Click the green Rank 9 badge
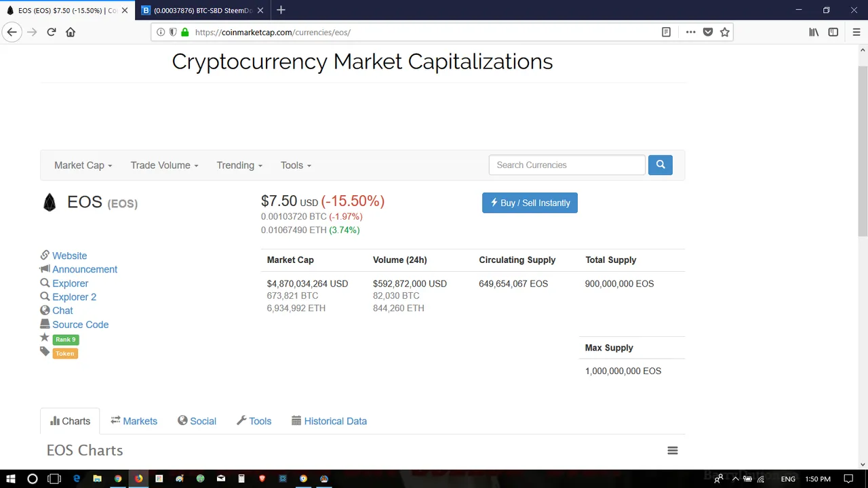The image size is (868, 488). coord(66,340)
